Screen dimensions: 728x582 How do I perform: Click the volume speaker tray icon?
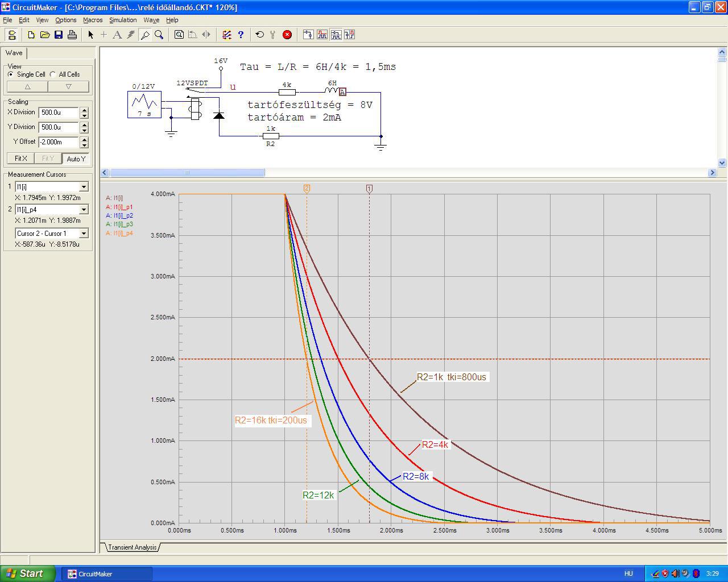click(x=675, y=573)
